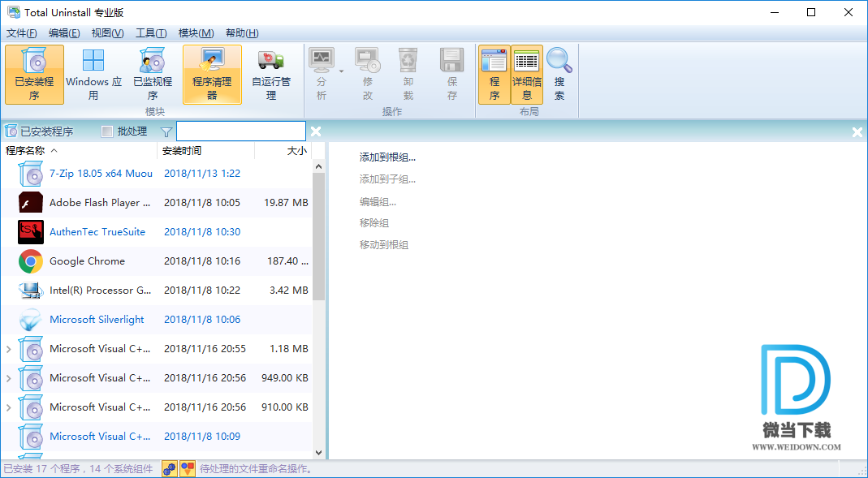This screenshot has width=868, height=478.
Task: Sort by 程序名称 column header
Action: [79, 150]
